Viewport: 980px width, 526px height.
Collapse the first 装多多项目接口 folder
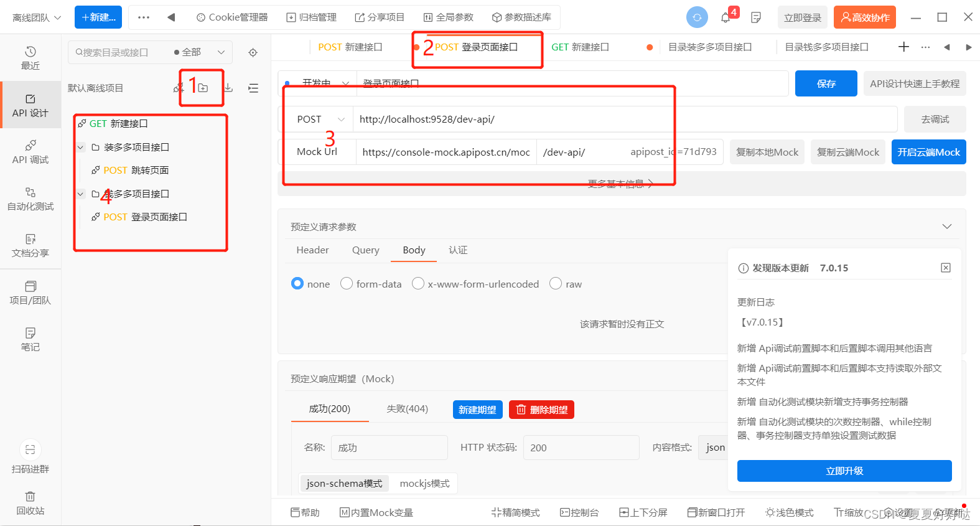coord(80,148)
